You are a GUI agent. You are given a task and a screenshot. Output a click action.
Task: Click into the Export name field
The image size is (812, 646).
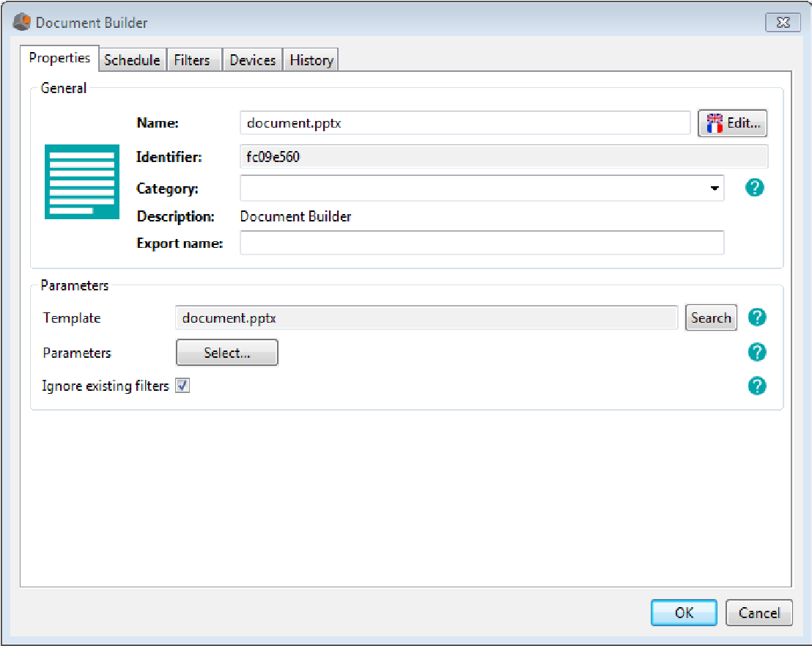coord(482,243)
